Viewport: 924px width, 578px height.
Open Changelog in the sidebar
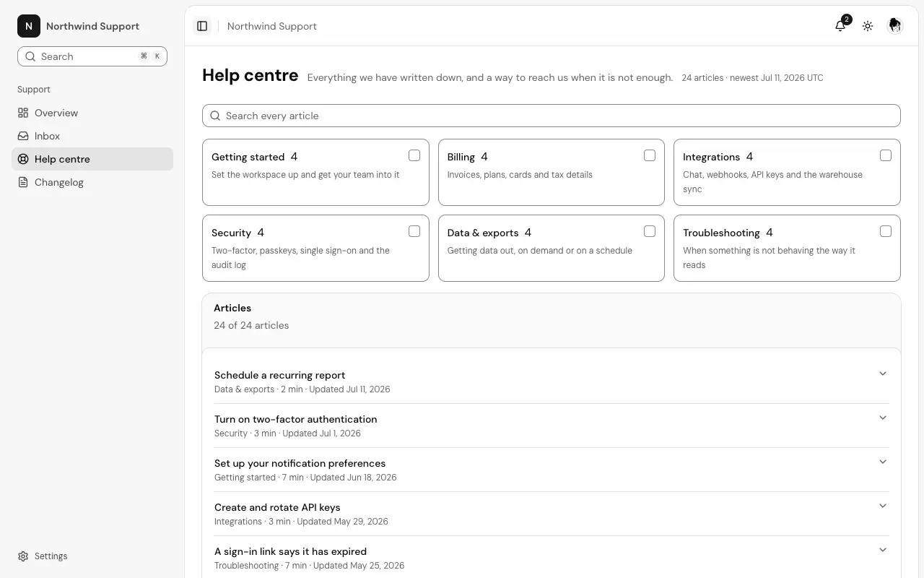click(x=92, y=182)
